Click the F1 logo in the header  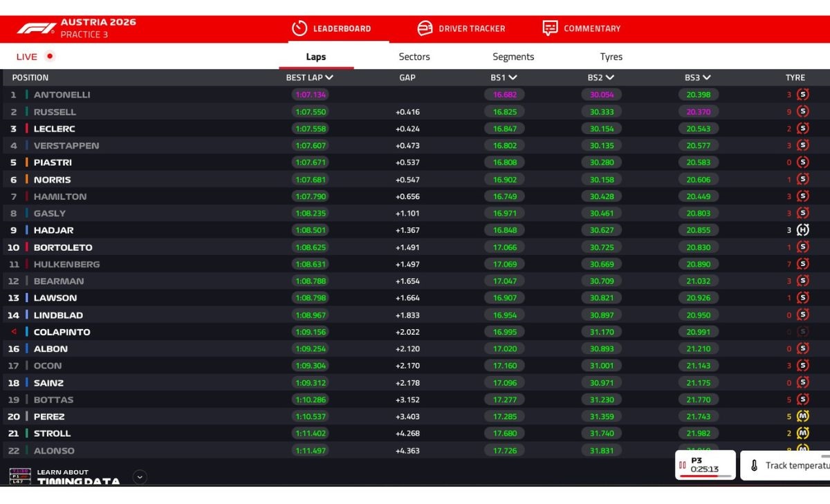(37, 28)
